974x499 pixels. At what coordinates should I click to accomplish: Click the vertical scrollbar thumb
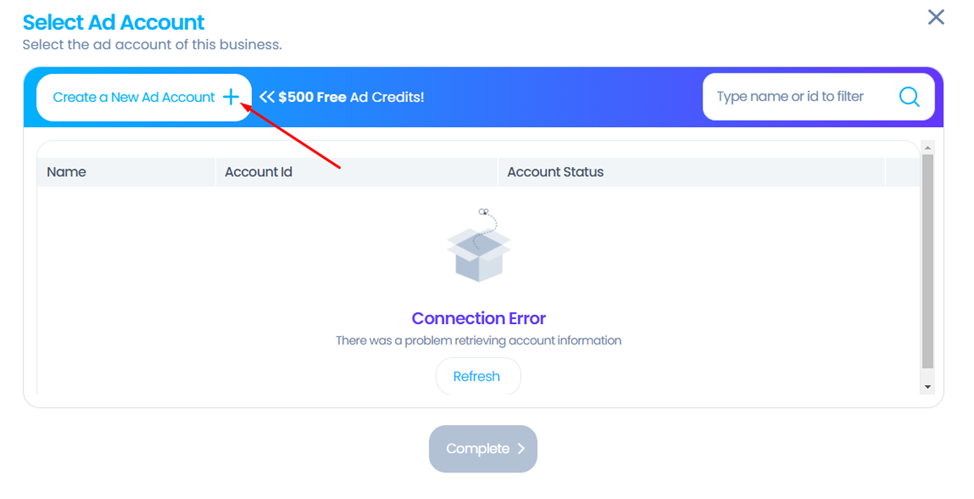927,261
